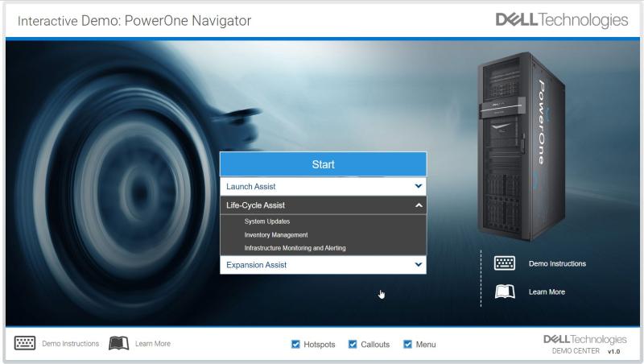Open Learn More link in bottom bar
The width and height of the screenshot is (644, 364).
tap(153, 343)
